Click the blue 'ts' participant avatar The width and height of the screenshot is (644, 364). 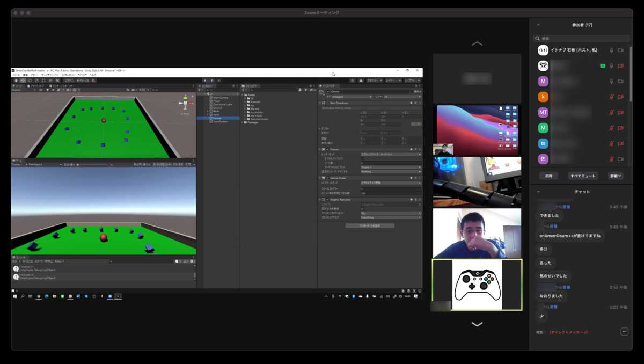coord(543,144)
